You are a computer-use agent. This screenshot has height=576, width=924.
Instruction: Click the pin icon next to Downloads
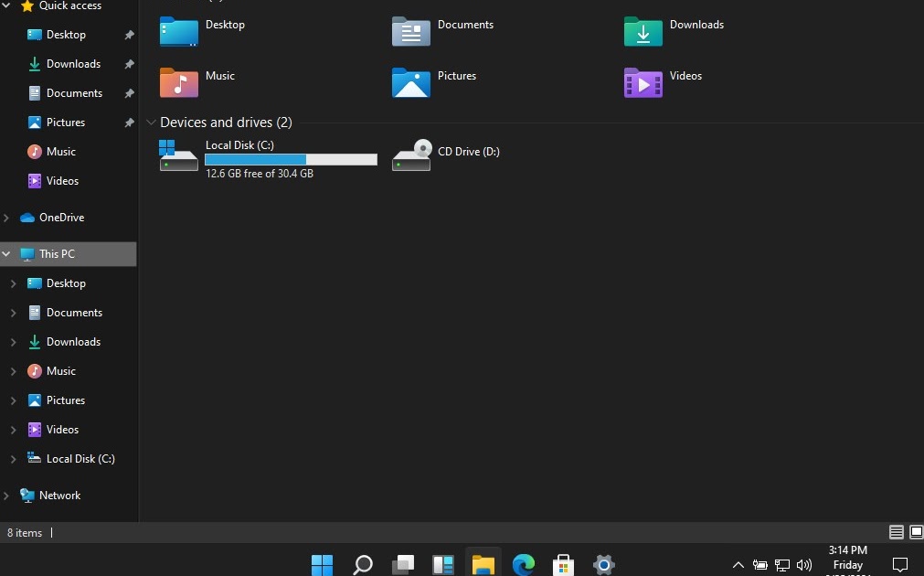point(129,64)
